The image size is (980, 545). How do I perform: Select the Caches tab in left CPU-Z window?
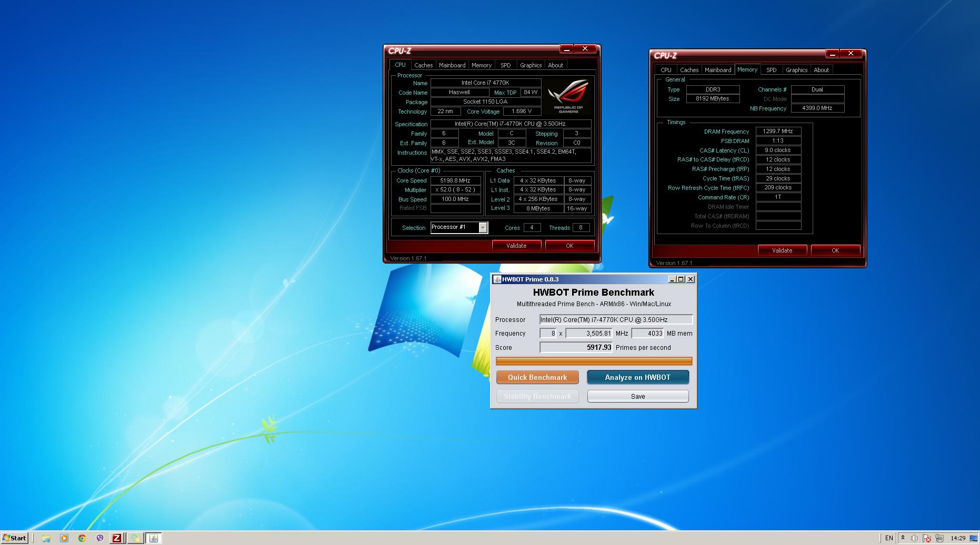point(423,65)
